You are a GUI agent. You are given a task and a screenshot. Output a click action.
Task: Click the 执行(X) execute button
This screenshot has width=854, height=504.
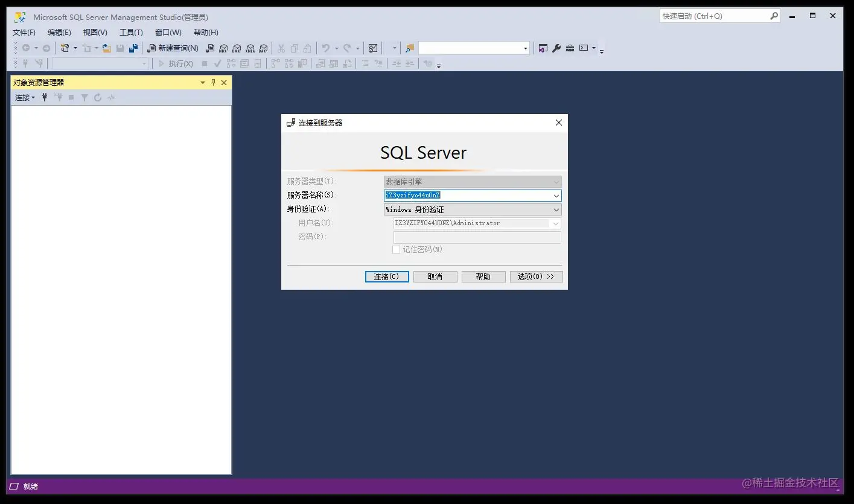(175, 63)
